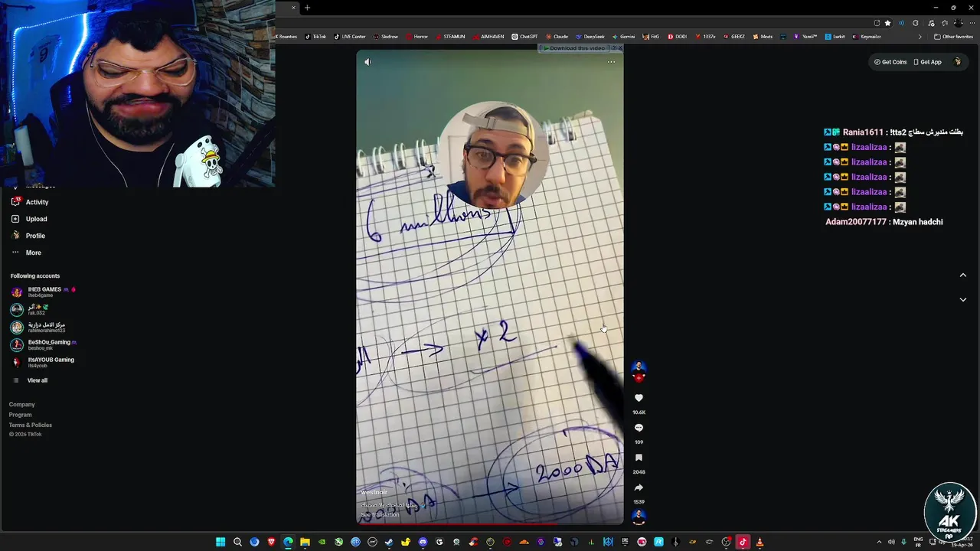Click the Get Coins button
This screenshot has height=551, width=980.
pyautogui.click(x=890, y=62)
